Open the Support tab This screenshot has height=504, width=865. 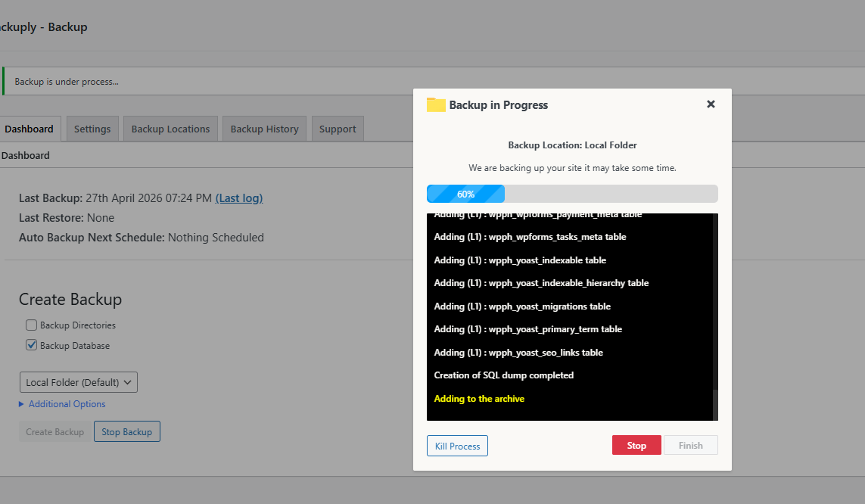[x=338, y=129]
